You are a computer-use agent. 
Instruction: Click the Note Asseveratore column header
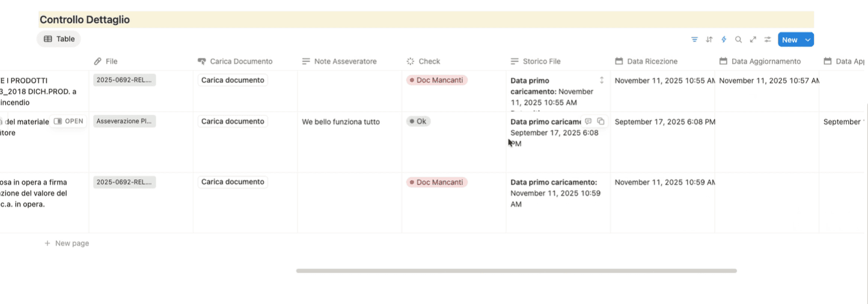340,61
